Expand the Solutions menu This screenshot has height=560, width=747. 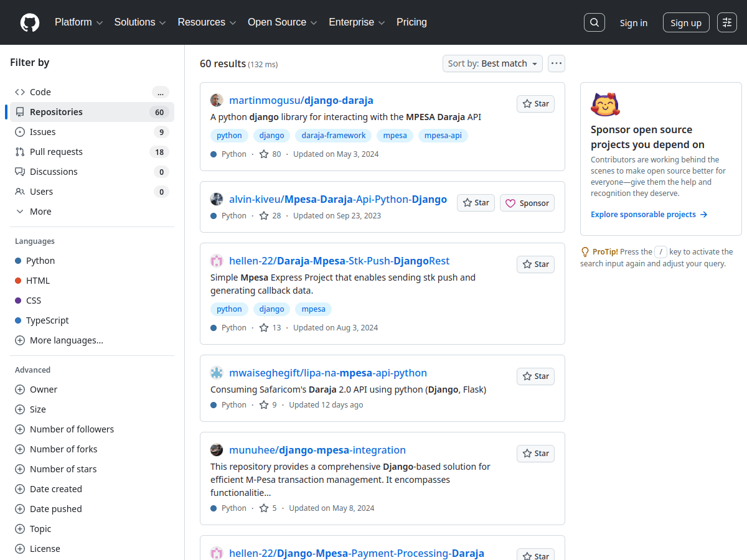point(140,22)
